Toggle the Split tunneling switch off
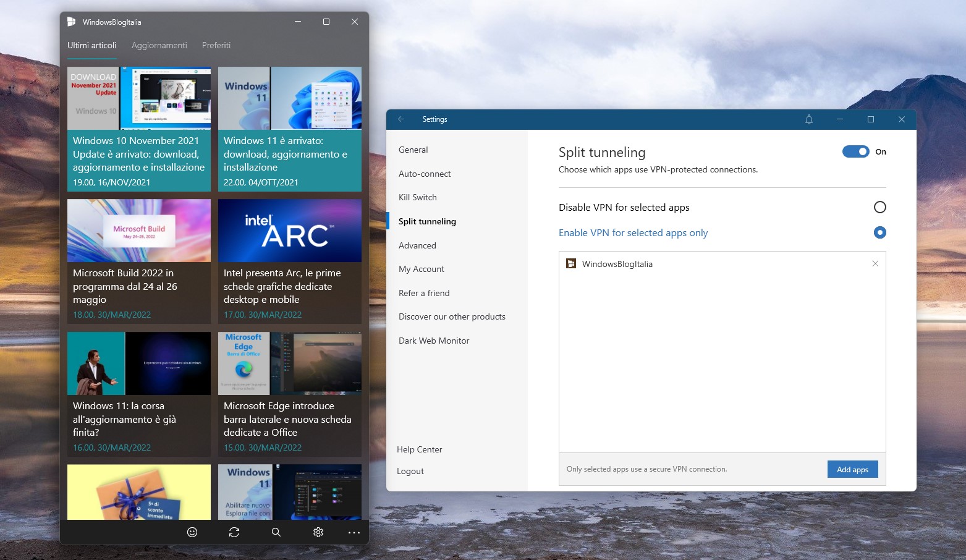Viewport: 966px width, 560px height. click(x=856, y=151)
